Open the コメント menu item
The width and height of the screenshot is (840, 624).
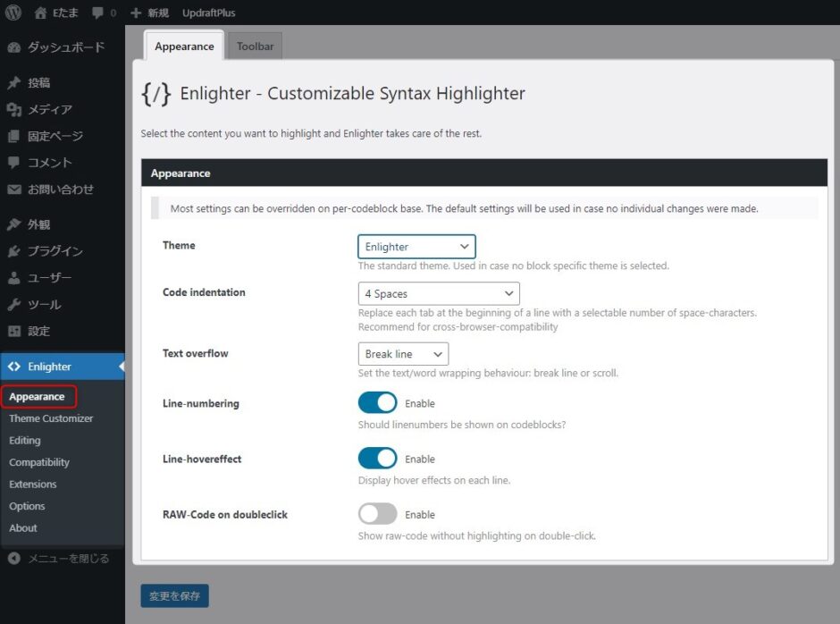(x=63, y=163)
